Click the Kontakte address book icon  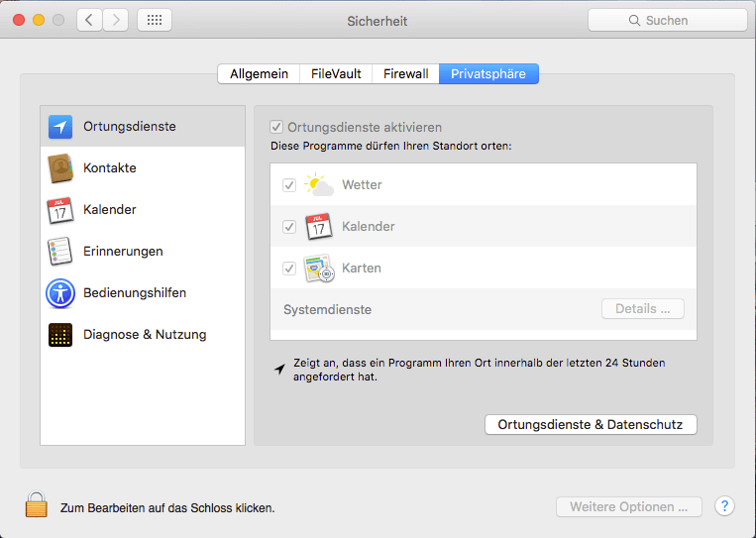(60, 168)
